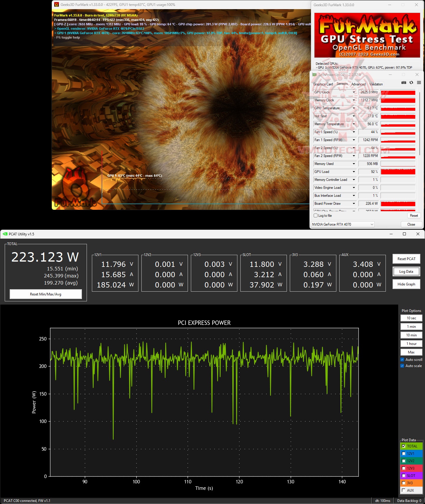
Task: Open NVIDIA GeForce RTX 4070 GPU selector
Action: [343, 224]
